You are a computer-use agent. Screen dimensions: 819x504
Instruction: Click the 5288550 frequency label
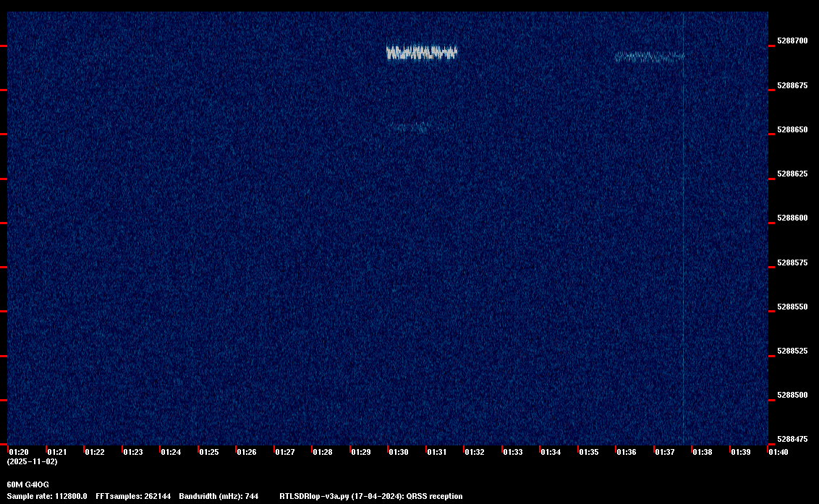coord(792,307)
